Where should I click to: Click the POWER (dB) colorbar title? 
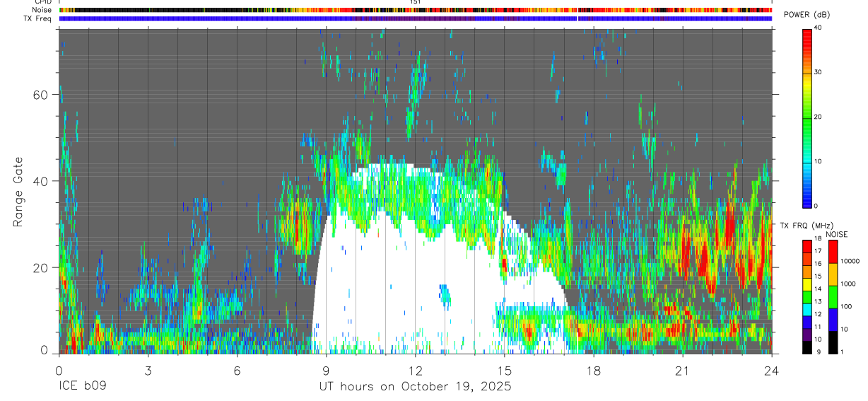[807, 16]
